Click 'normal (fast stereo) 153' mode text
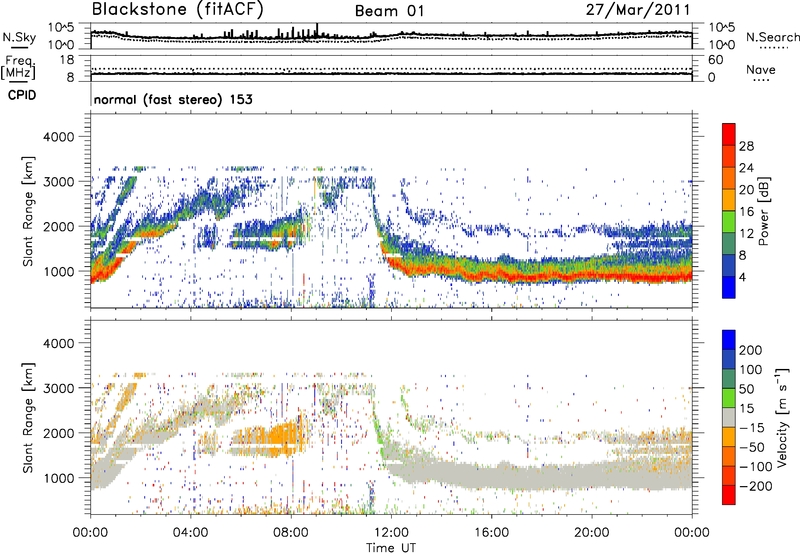The height and width of the screenshot is (554, 800). pyautogui.click(x=173, y=99)
